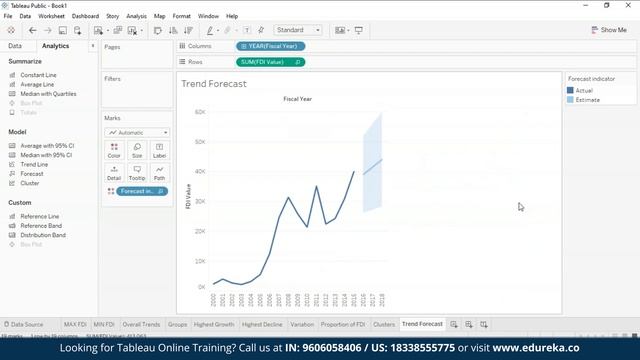The height and width of the screenshot is (360, 640).
Task: Click the Clear Sheet icon
Action: [132, 30]
